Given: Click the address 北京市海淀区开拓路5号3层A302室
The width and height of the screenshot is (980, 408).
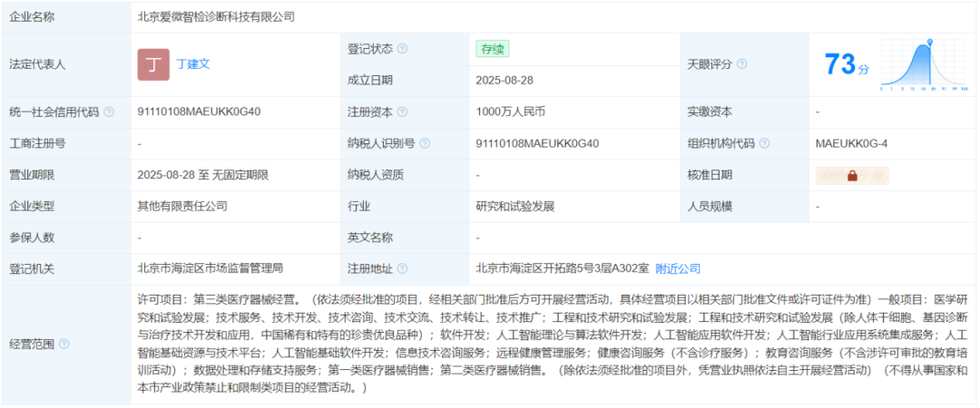Looking at the screenshot, I should 563,269.
